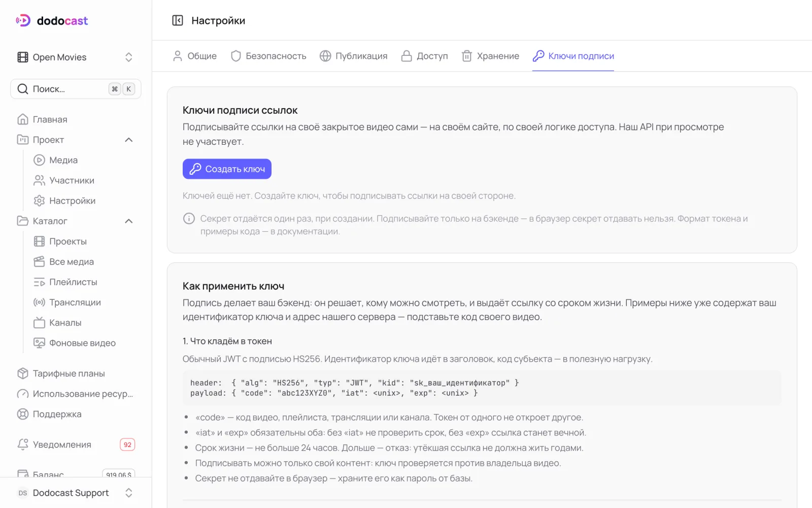Click the 92 notifications badge
812x508 pixels.
127,444
